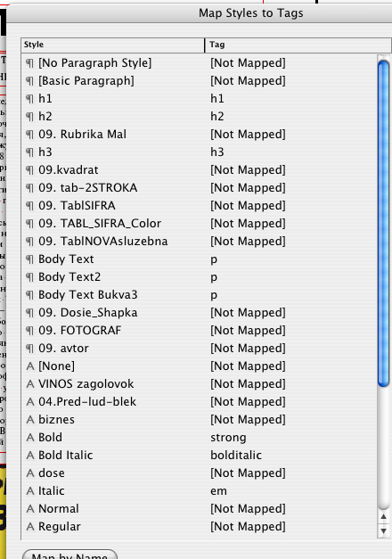Image resolution: width=392 pixels, height=559 pixels.
Task: Open tag dropdown for the Bold style
Action: point(228,438)
